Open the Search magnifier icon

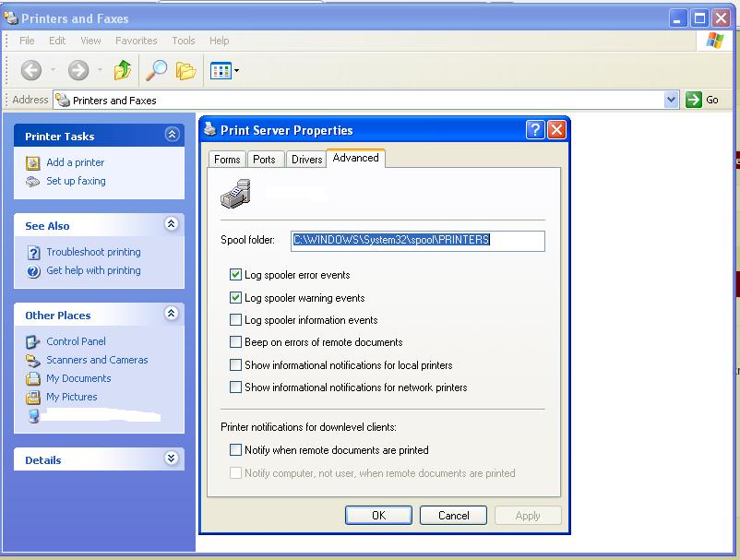[x=156, y=70]
